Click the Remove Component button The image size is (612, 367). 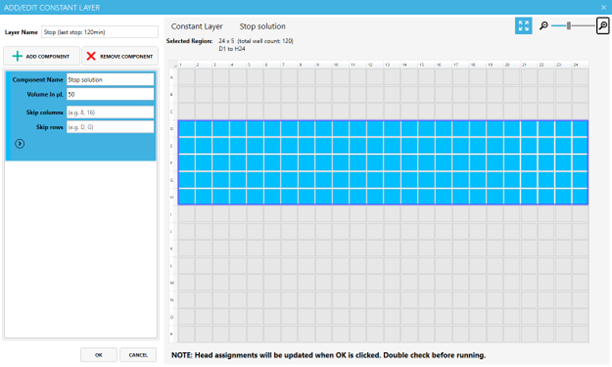(120, 56)
